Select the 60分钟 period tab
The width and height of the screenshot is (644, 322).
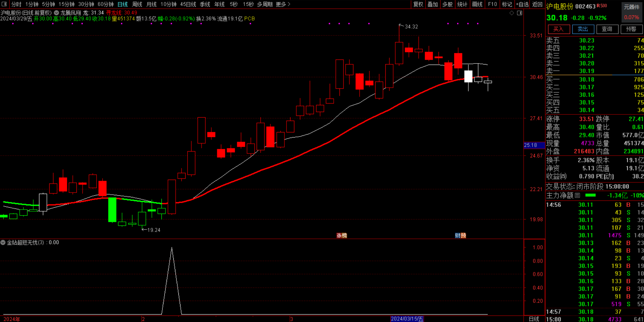pyautogui.click(x=105, y=4)
